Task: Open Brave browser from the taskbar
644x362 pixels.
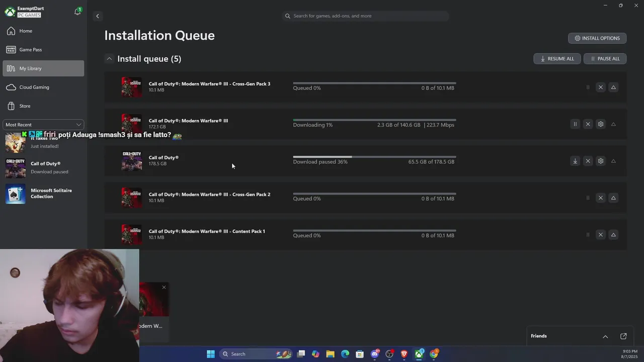Action: [x=404, y=354]
